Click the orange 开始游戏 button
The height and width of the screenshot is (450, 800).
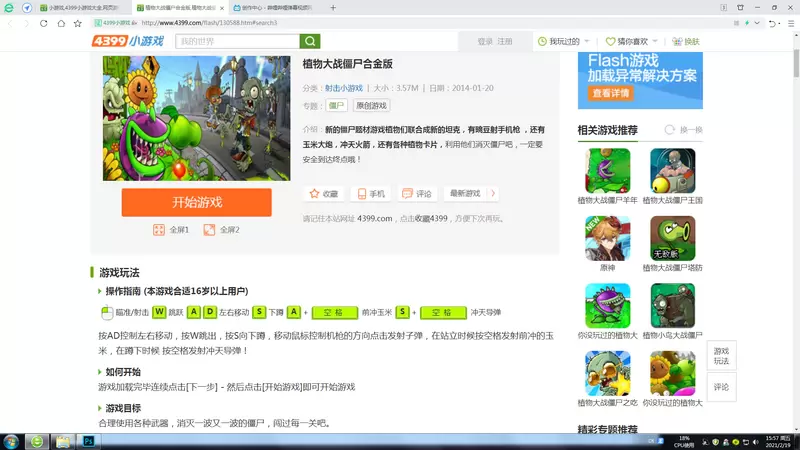[x=196, y=202]
